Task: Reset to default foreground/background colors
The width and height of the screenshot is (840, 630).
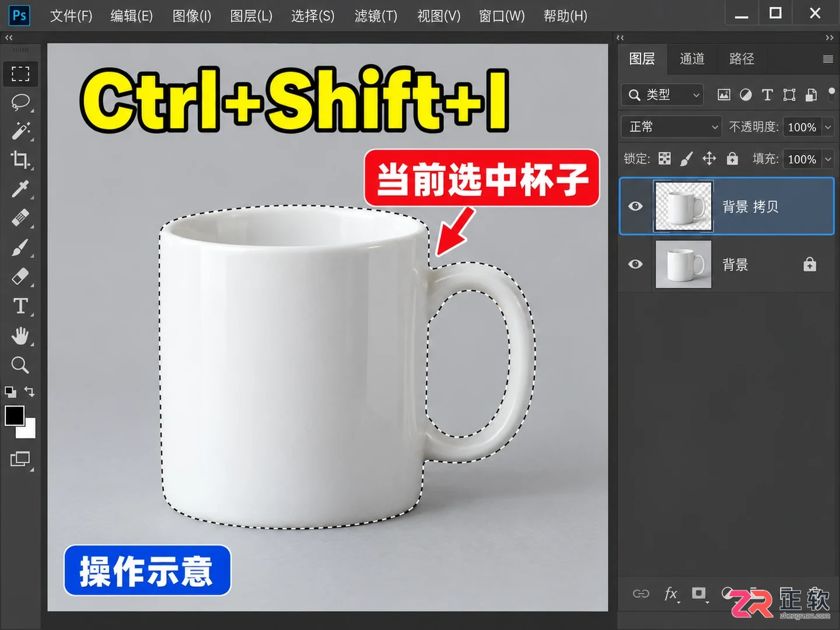Action: (10, 392)
